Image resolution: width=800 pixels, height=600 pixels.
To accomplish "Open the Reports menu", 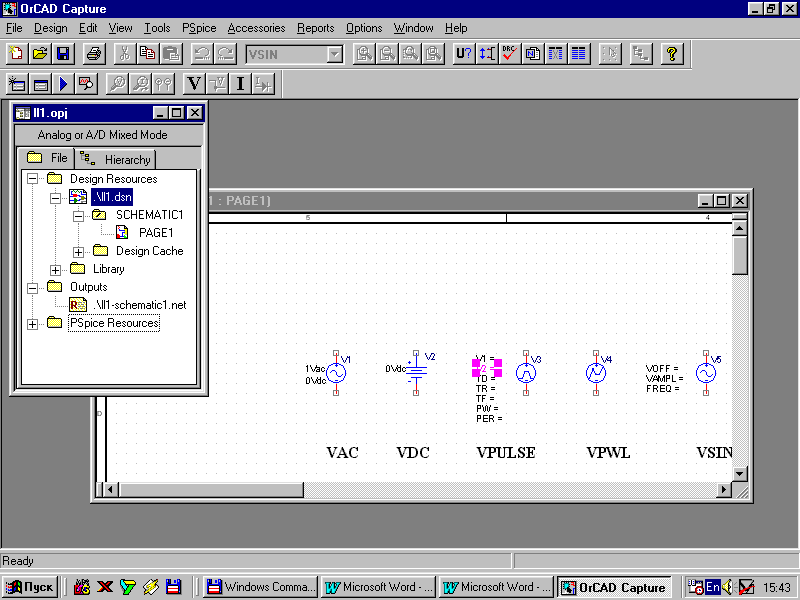I will point(315,28).
